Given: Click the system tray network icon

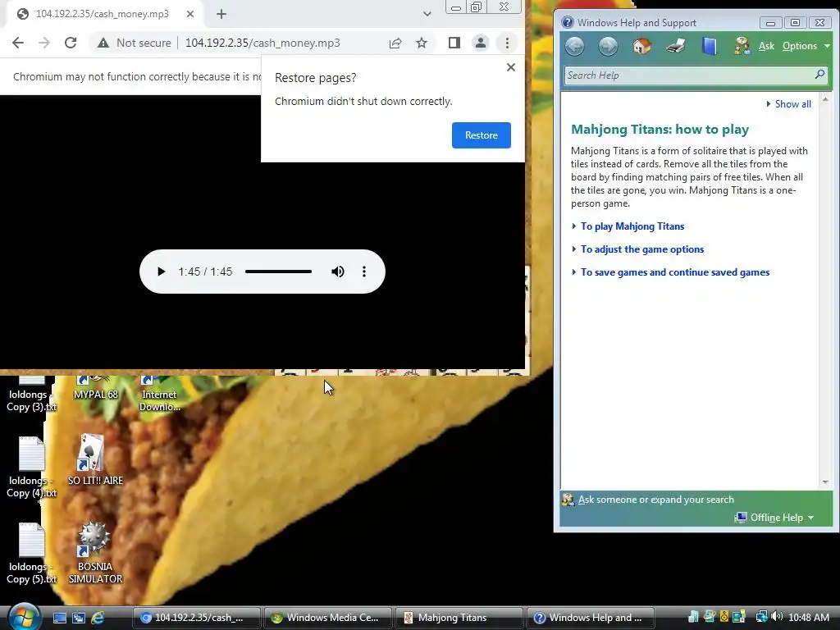Looking at the screenshot, I should tap(761, 617).
